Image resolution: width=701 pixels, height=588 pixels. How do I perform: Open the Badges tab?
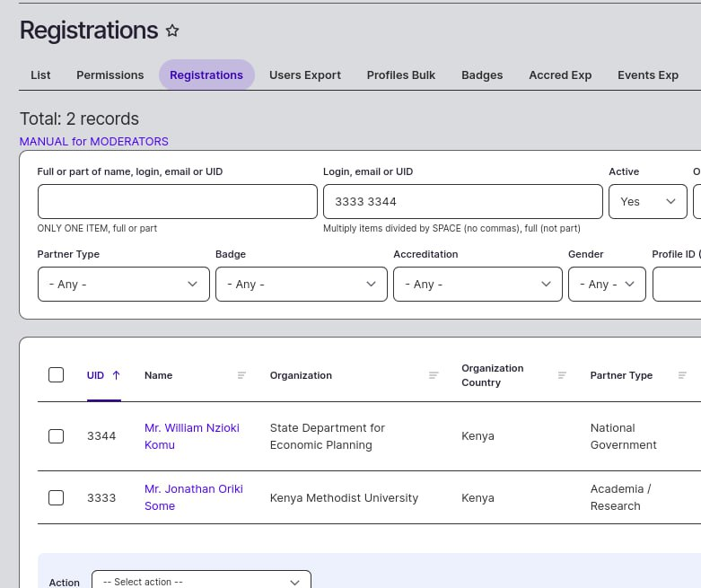point(482,75)
